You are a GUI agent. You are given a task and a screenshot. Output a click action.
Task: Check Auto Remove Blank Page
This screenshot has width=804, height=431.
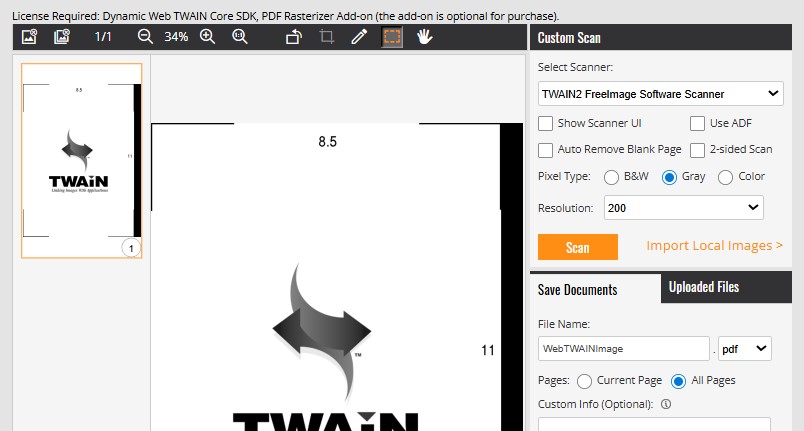tap(545, 150)
